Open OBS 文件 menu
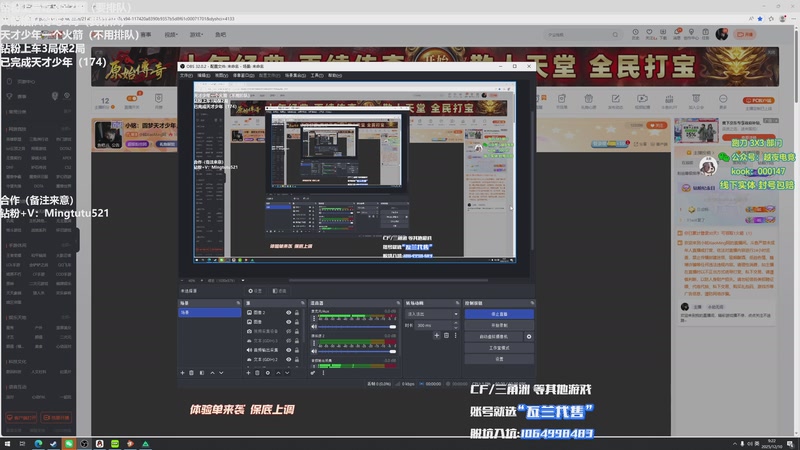The height and width of the screenshot is (450, 800). pos(186,76)
